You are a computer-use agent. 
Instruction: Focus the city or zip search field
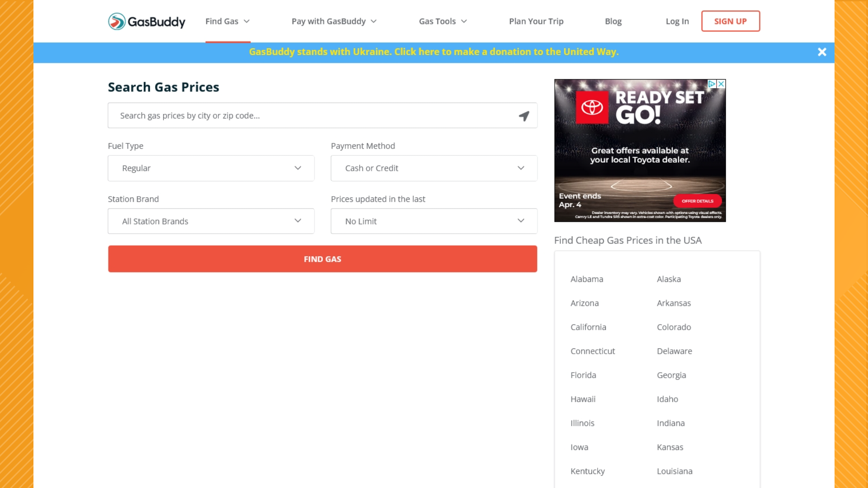click(x=312, y=116)
